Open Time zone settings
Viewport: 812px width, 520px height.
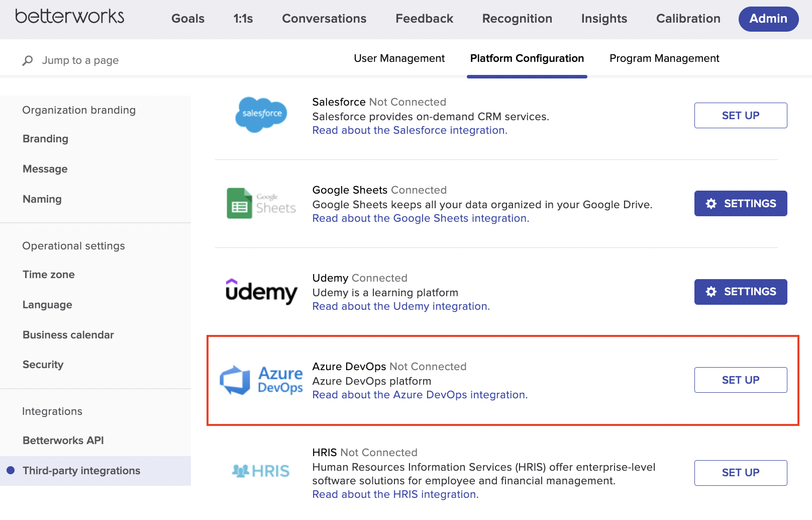[49, 275]
